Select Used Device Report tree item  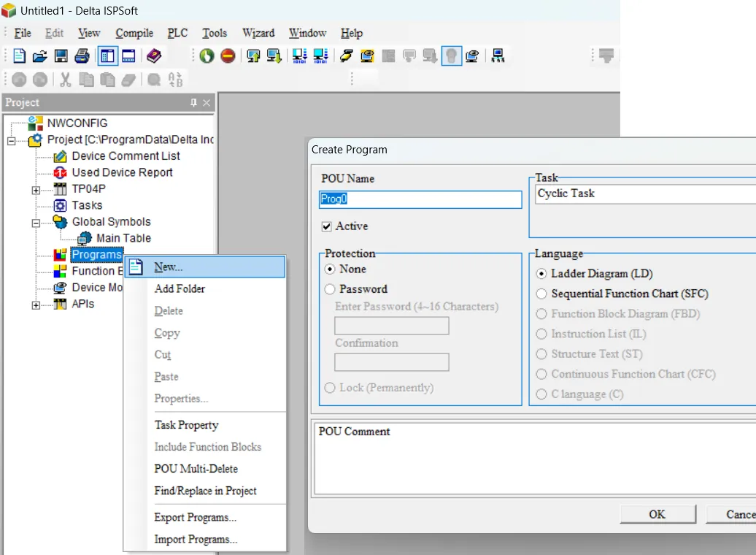tap(122, 172)
